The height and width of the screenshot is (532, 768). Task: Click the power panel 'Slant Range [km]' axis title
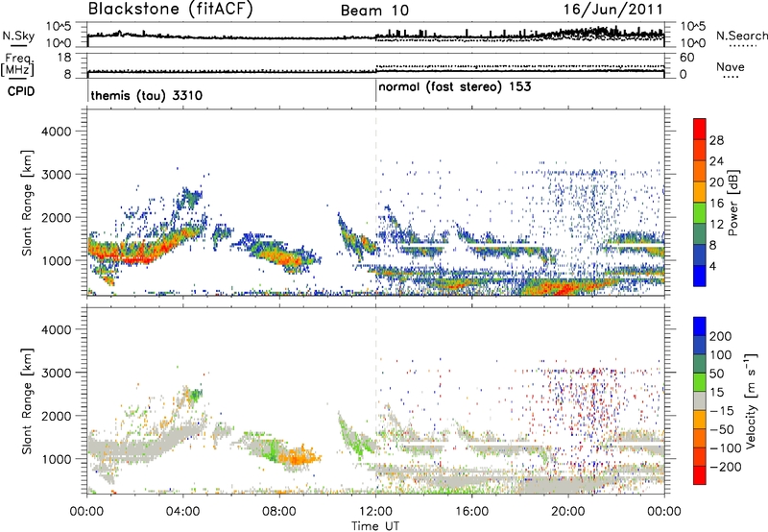[x=27, y=203]
